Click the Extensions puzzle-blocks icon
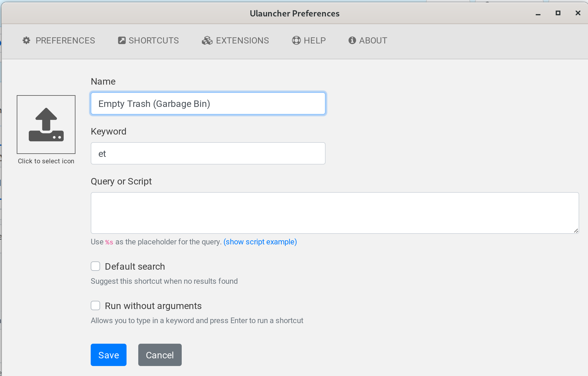This screenshot has width=588, height=376. point(207,41)
